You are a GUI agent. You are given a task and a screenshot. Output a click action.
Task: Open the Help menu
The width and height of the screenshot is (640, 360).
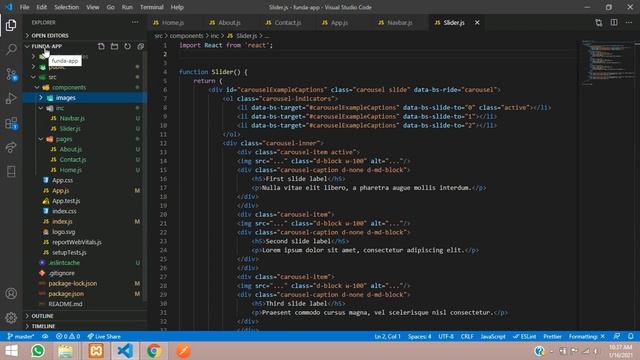point(177,7)
